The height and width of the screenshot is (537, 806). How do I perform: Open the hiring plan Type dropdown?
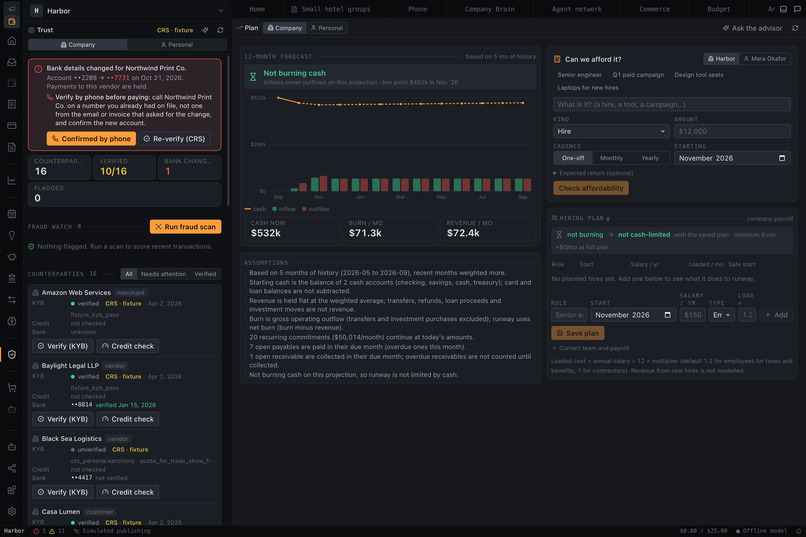(x=721, y=315)
